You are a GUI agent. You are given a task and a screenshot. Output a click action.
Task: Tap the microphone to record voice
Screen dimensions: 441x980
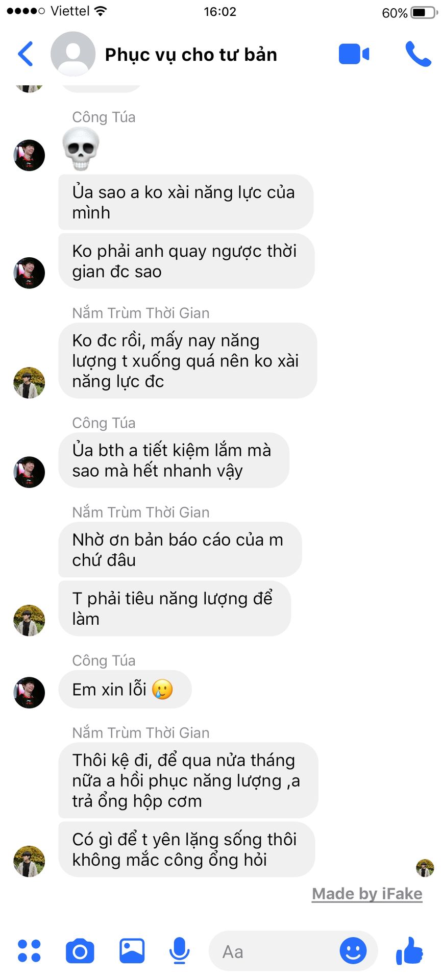(x=180, y=951)
